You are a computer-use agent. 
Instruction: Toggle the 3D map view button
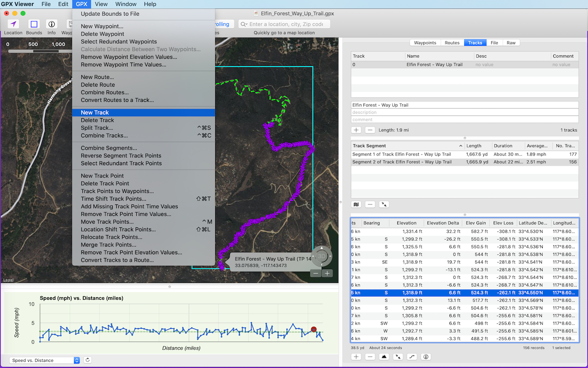(322, 256)
